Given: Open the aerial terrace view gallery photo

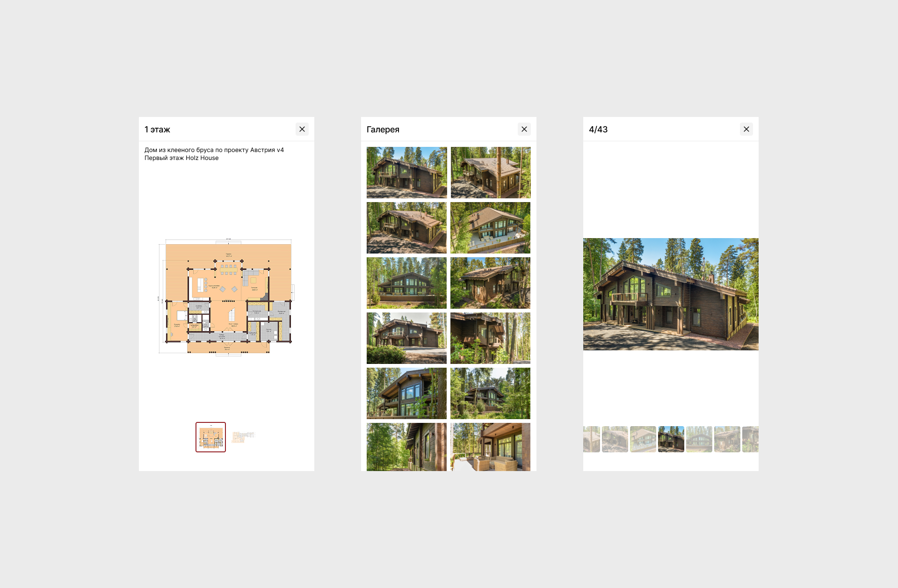Looking at the screenshot, I should click(x=491, y=228).
